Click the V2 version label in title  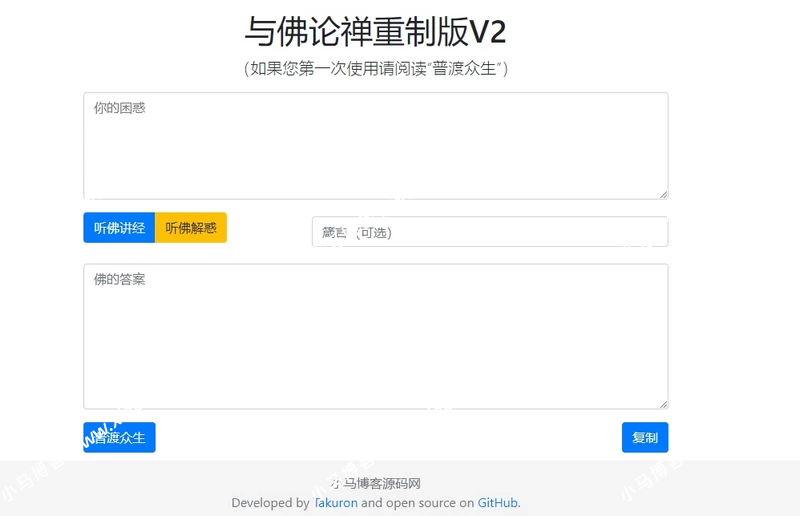pos(488,32)
